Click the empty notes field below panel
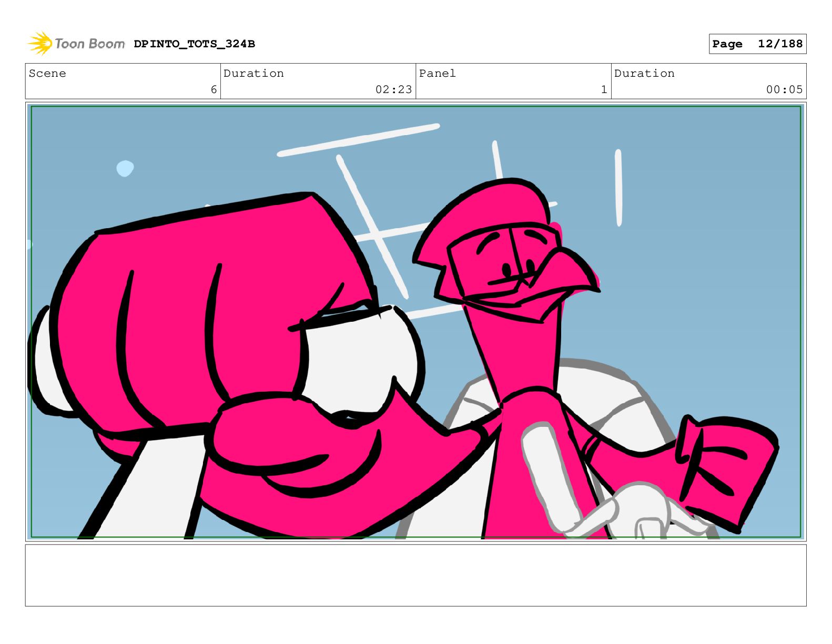The image size is (832, 644). click(415, 575)
